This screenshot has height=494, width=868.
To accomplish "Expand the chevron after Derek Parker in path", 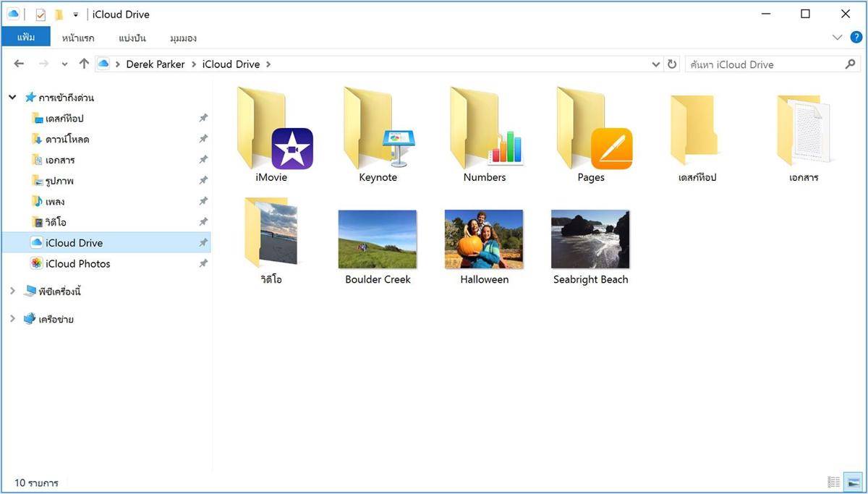I will (x=194, y=64).
